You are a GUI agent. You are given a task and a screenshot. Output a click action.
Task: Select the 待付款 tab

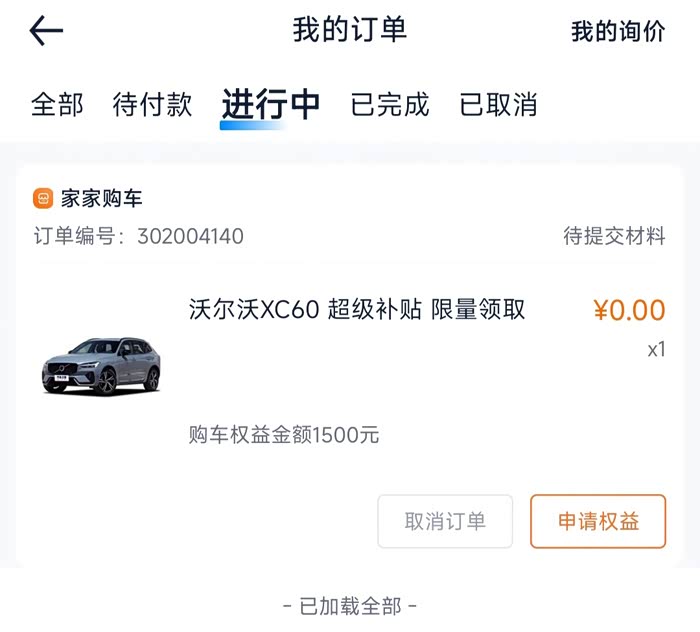[152, 104]
